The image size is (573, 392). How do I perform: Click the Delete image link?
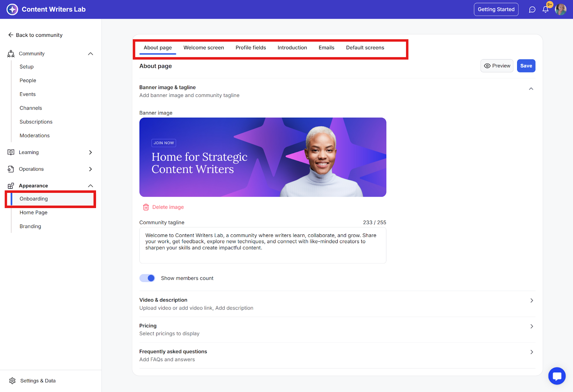[168, 207]
